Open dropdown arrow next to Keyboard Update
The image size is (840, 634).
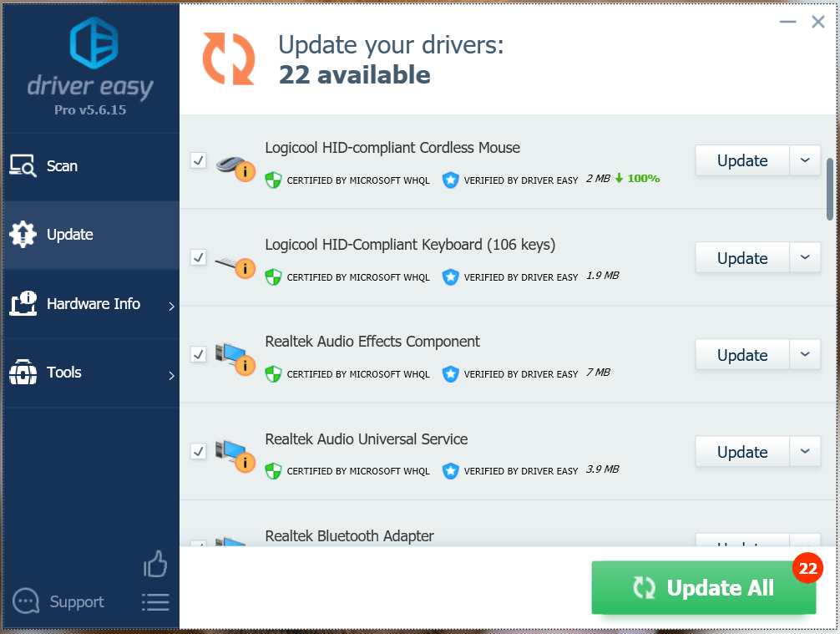805,257
